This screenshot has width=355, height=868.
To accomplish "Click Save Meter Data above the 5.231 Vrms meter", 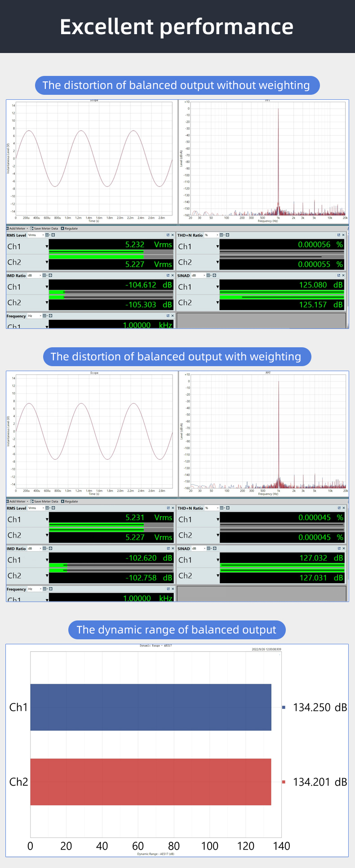I will pos(46,501).
